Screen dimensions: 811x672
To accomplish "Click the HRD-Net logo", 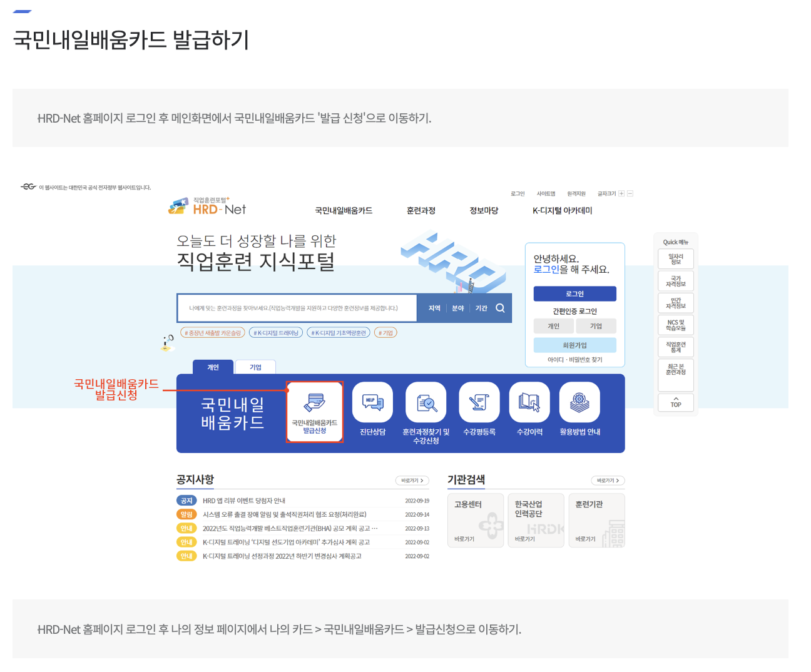I will pyautogui.click(x=207, y=206).
